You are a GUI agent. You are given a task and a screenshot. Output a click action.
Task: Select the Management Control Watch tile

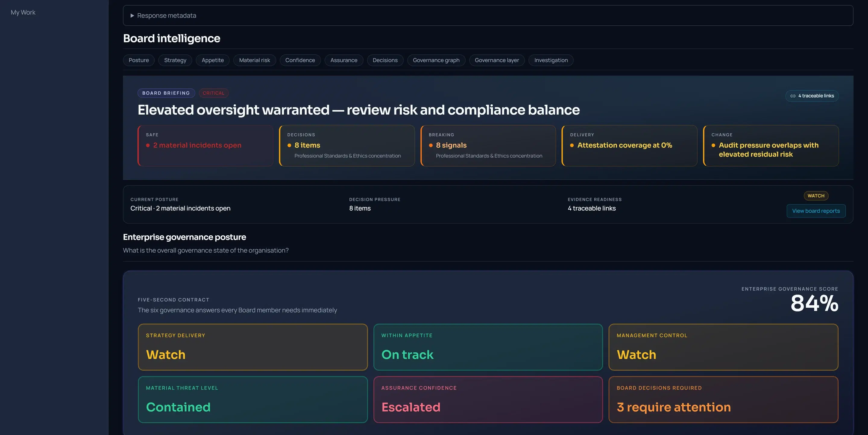pyautogui.click(x=723, y=347)
